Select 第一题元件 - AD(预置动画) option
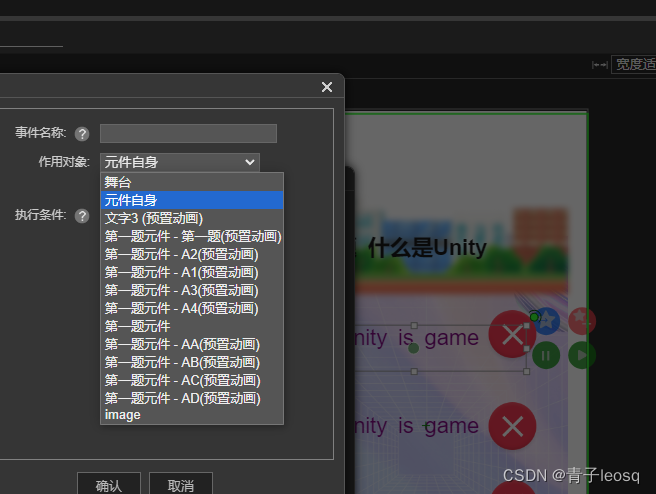Viewport: 656px width, 494px height. pos(192,398)
